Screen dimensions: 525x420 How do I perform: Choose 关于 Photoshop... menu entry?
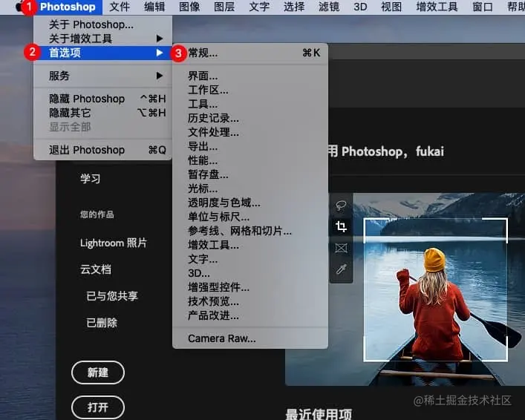(x=102, y=24)
